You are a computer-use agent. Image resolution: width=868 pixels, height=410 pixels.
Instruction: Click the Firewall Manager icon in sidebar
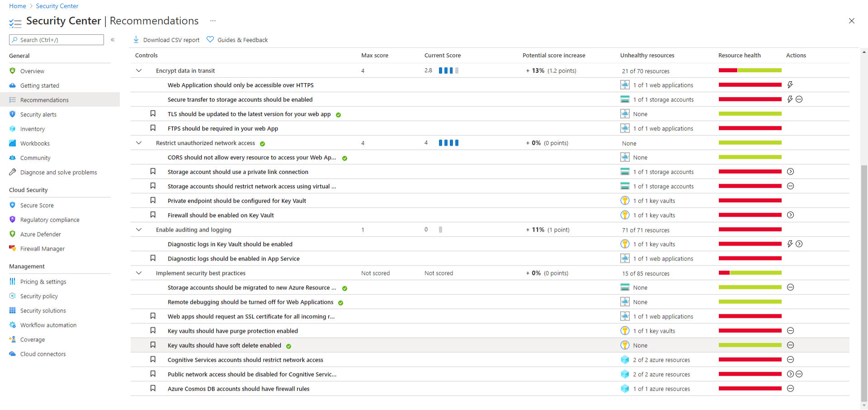click(x=13, y=248)
